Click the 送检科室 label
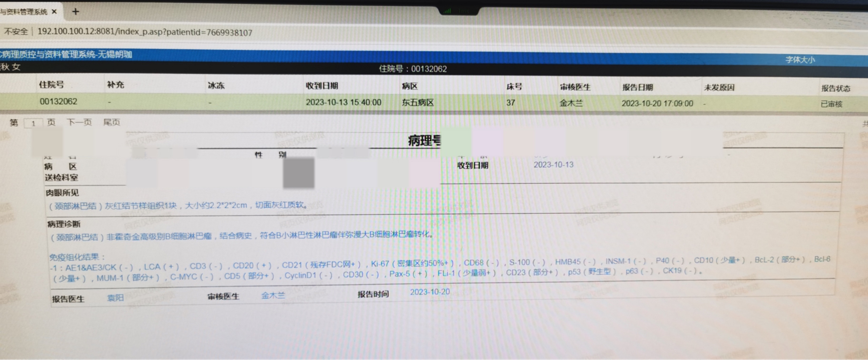 pyautogui.click(x=61, y=178)
